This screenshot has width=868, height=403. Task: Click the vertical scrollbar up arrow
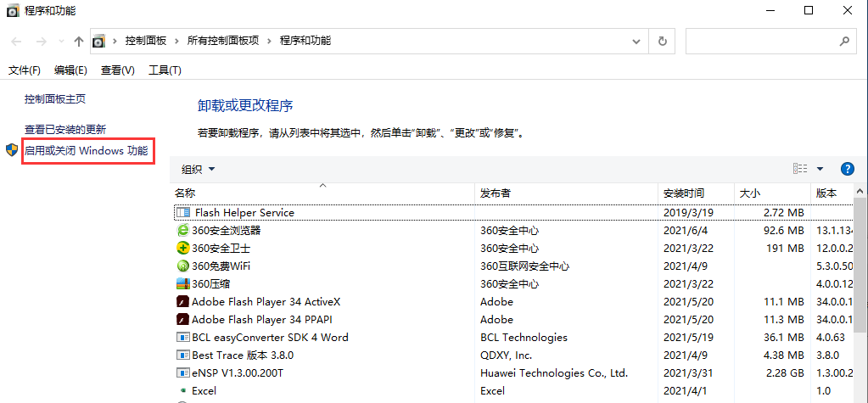point(860,191)
